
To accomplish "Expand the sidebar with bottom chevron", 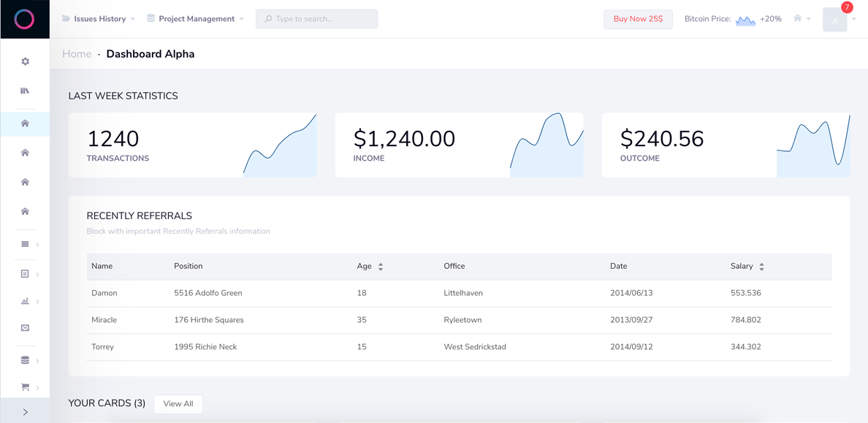I will point(25,411).
